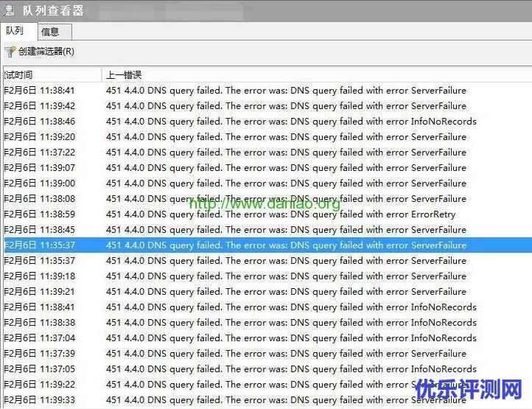Select timestamp 11:39:20 cell

39,137
